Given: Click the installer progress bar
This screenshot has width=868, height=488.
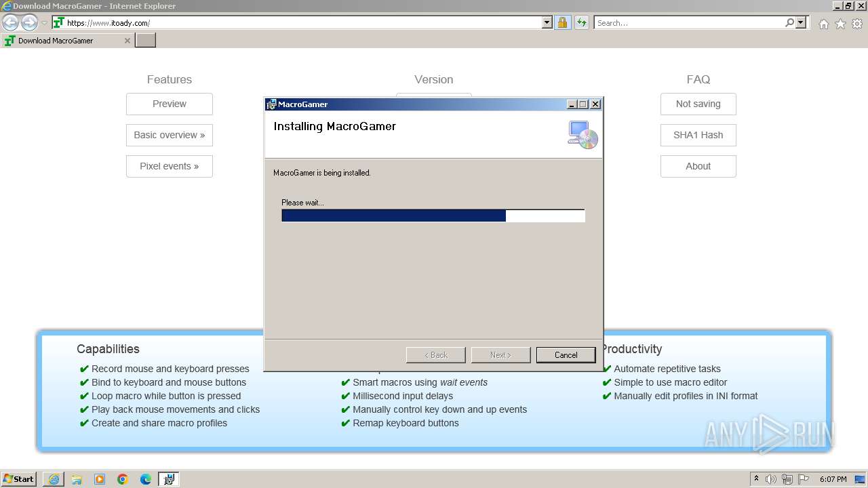Looking at the screenshot, I should click(433, 216).
